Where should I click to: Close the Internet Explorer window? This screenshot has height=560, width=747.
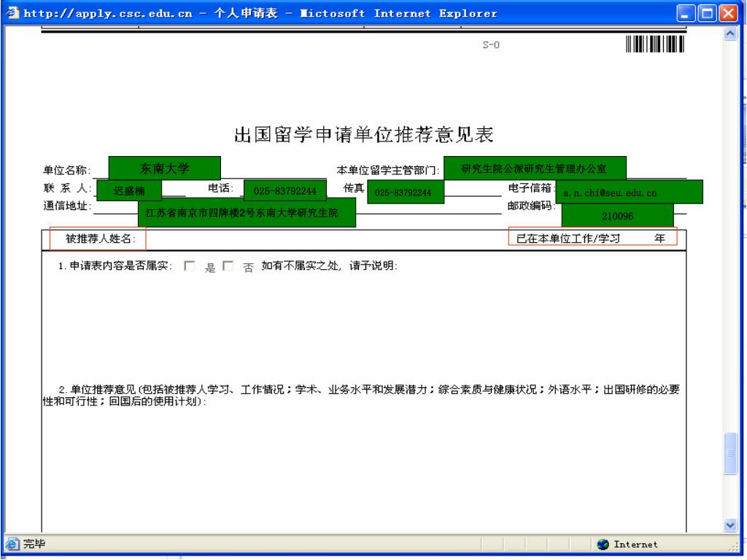tap(728, 13)
